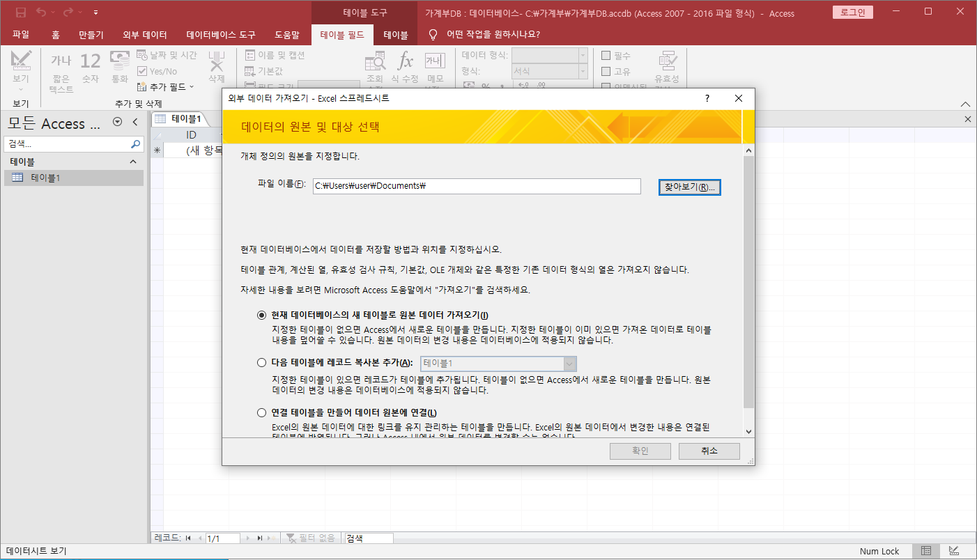Open the External Data (외부 데이터) tab
This screenshot has width=977, height=560.
coord(145,34)
